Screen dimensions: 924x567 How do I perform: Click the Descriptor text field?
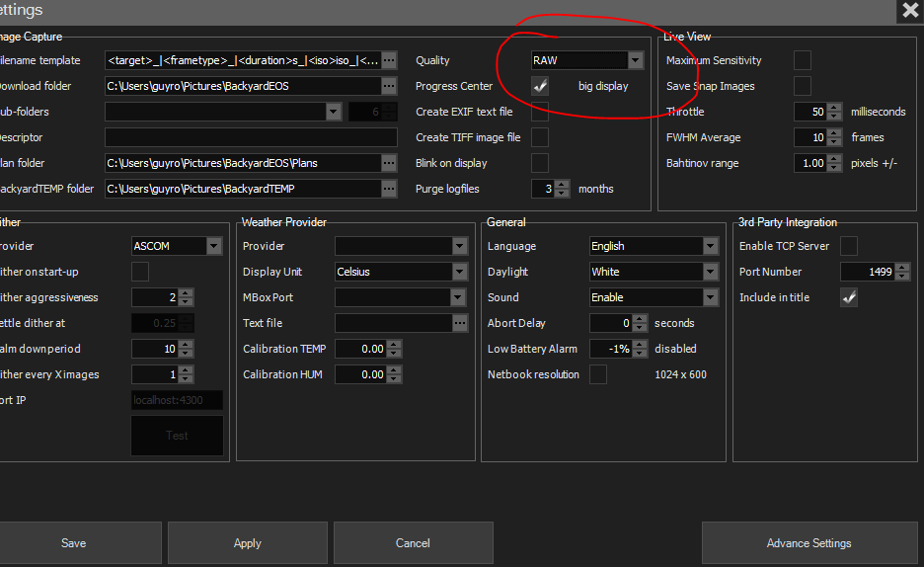[251, 137]
